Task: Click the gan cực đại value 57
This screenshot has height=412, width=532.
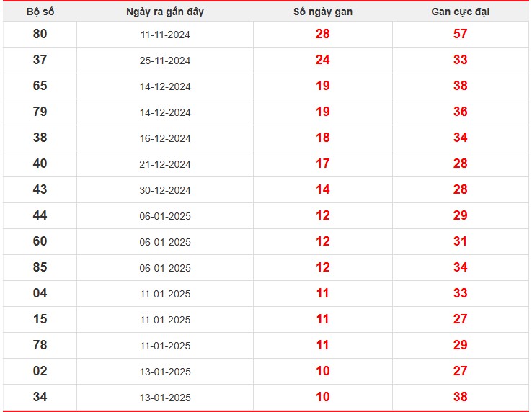Action: [460, 34]
